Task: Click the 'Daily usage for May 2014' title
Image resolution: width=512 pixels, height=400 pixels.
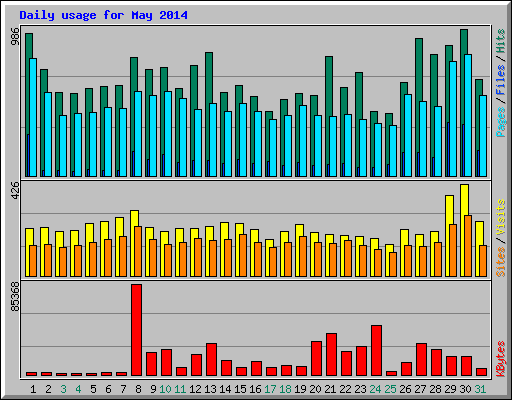Action: 103,15
